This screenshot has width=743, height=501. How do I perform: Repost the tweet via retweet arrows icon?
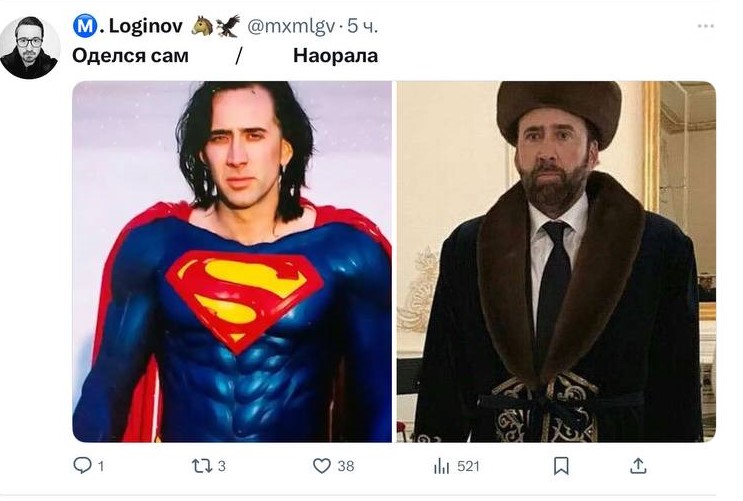coord(201,466)
